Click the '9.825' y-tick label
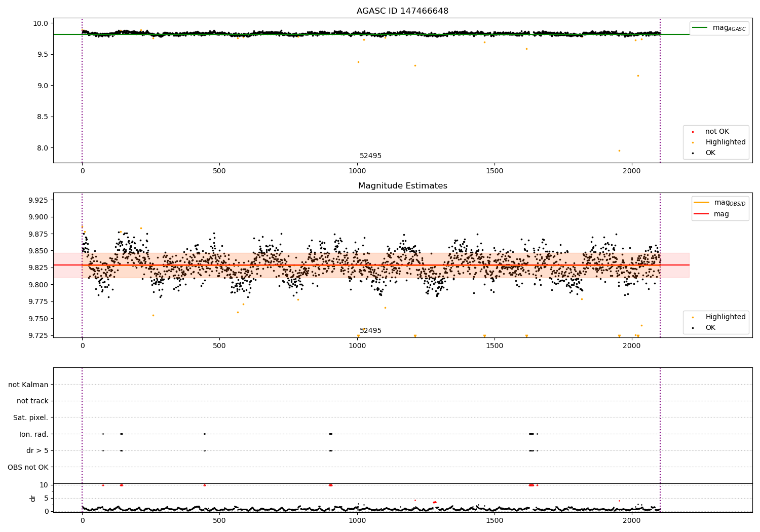This screenshot has height=532, width=760. 38,268
